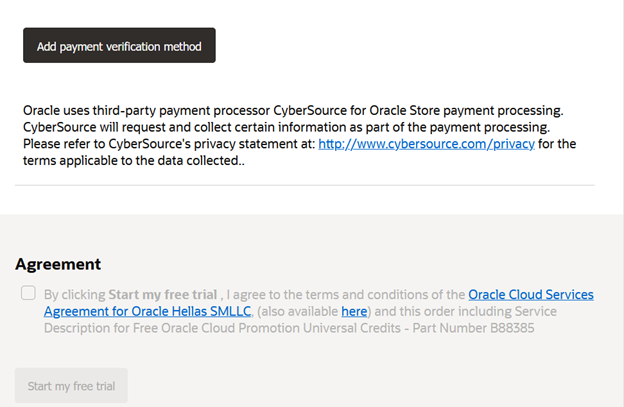624x407 pixels.
Task: Click 'Part Number B88385' text
Action: [x=473, y=328]
